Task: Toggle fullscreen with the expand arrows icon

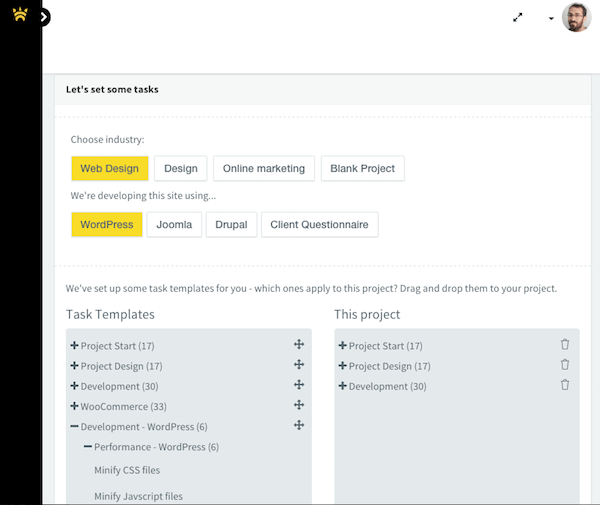Action: 517,17
